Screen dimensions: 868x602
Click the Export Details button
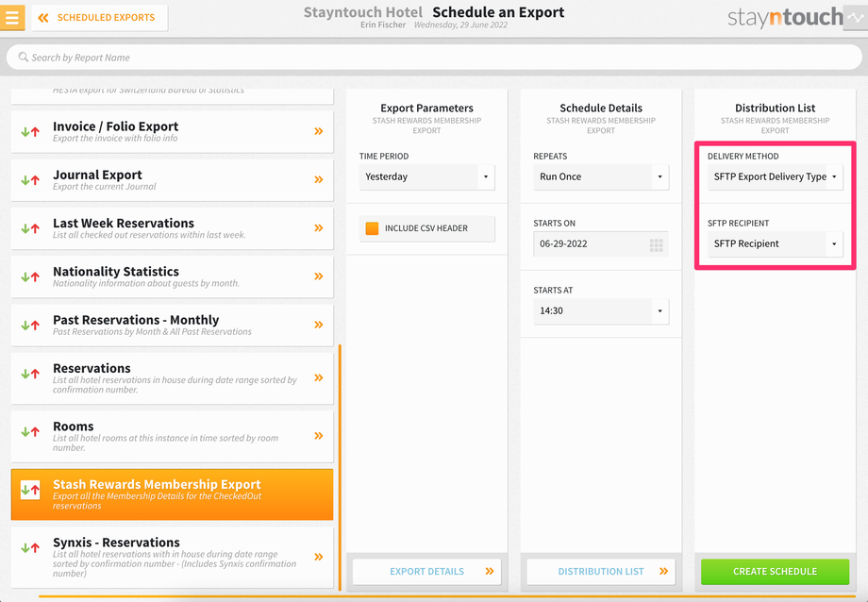pos(426,572)
